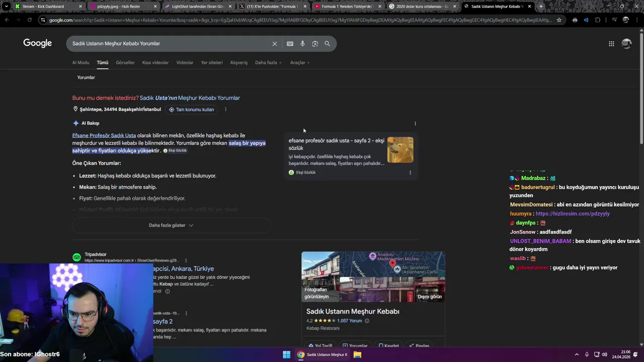644x362 pixels.
Task: Open the map thumbnail with red pin
Action: tap(392, 264)
